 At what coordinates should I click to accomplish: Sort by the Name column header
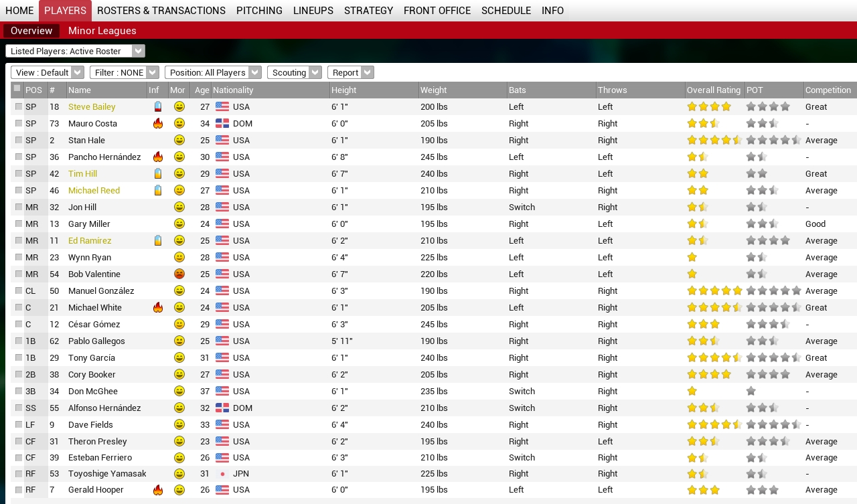point(106,90)
